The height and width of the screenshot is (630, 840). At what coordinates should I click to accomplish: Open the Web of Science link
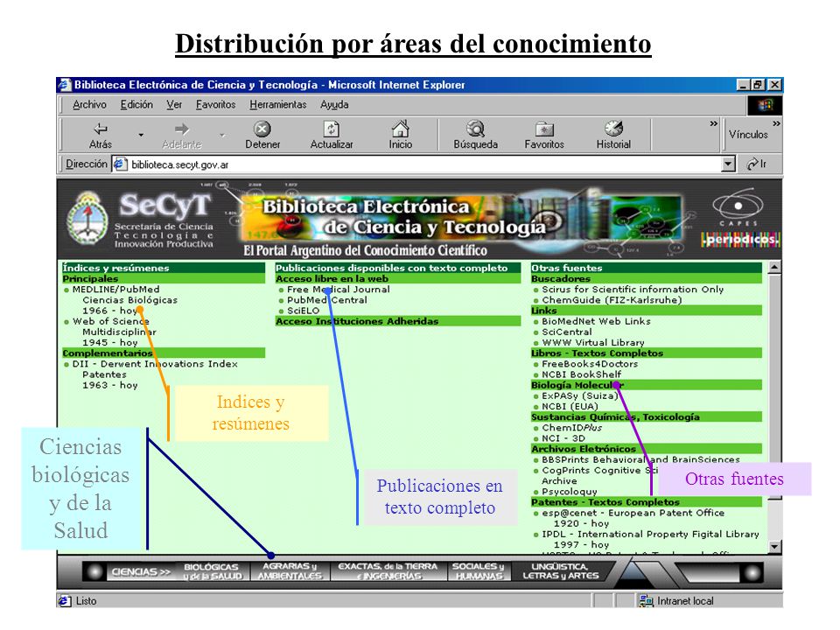point(110,321)
